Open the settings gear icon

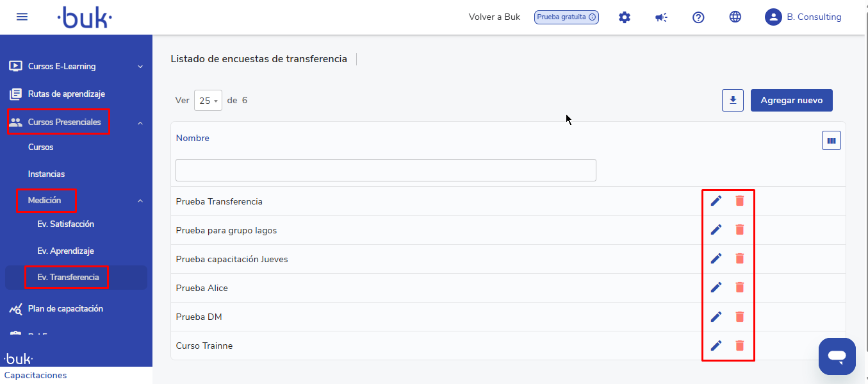tap(625, 17)
